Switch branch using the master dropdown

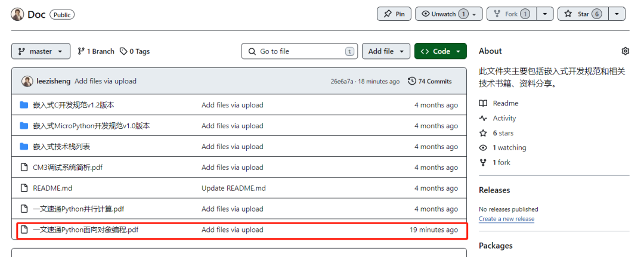point(41,51)
